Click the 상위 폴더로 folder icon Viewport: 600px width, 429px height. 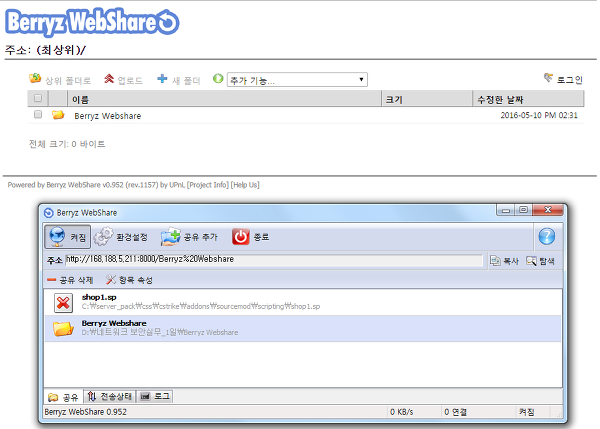[35, 78]
